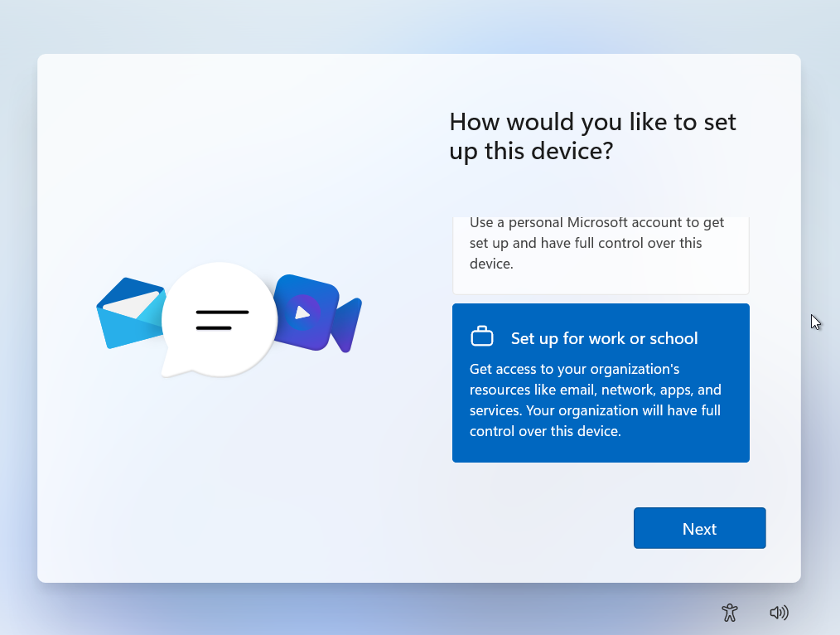Viewport: 840px width, 635px height.
Task: Click the "Set up for work or school" title
Action: pyautogui.click(x=603, y=338)
